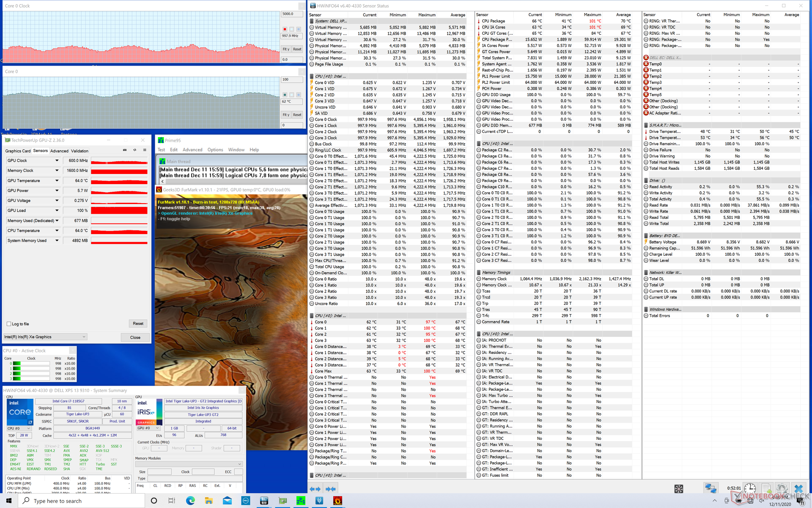Switch to Validation tab in GPU-Z
The image size is (812, 508).
point(80,151)
